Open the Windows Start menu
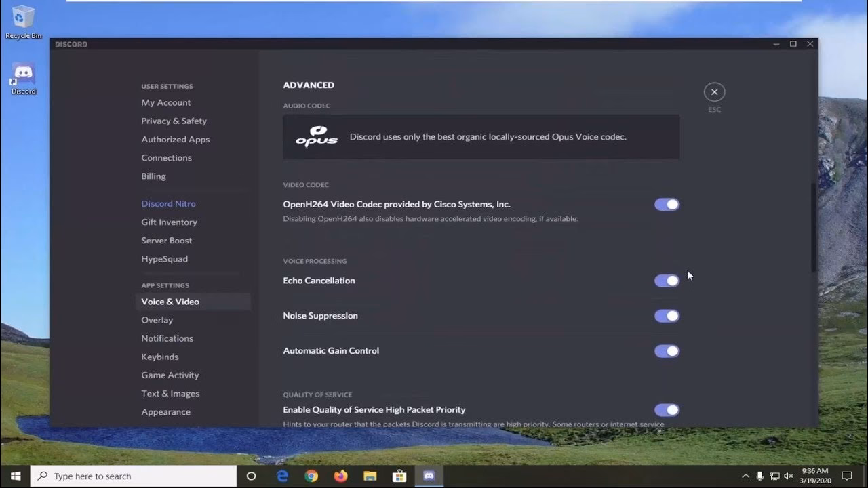Screen dimensions: 868x488 click(15, 476)
